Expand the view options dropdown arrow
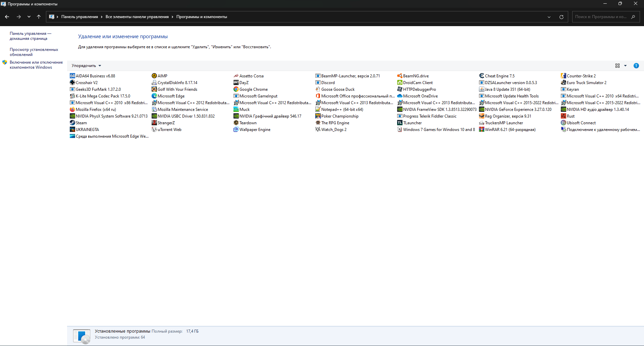 [625, 66]
